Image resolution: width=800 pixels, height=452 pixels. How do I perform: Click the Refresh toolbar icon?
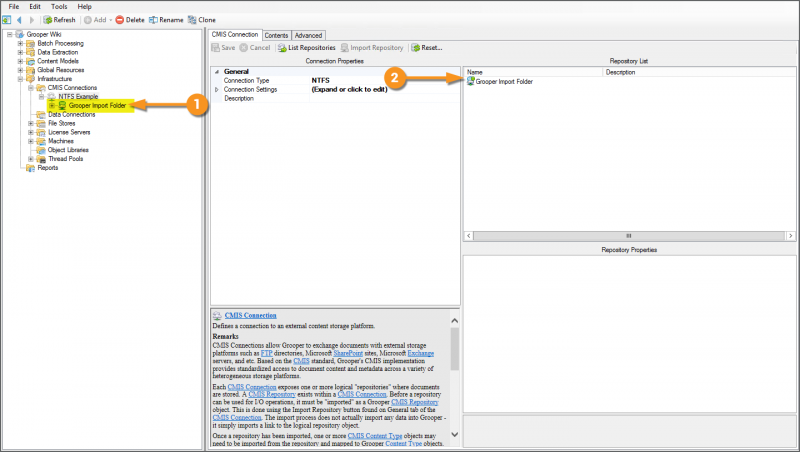click(x=47, y=20)
